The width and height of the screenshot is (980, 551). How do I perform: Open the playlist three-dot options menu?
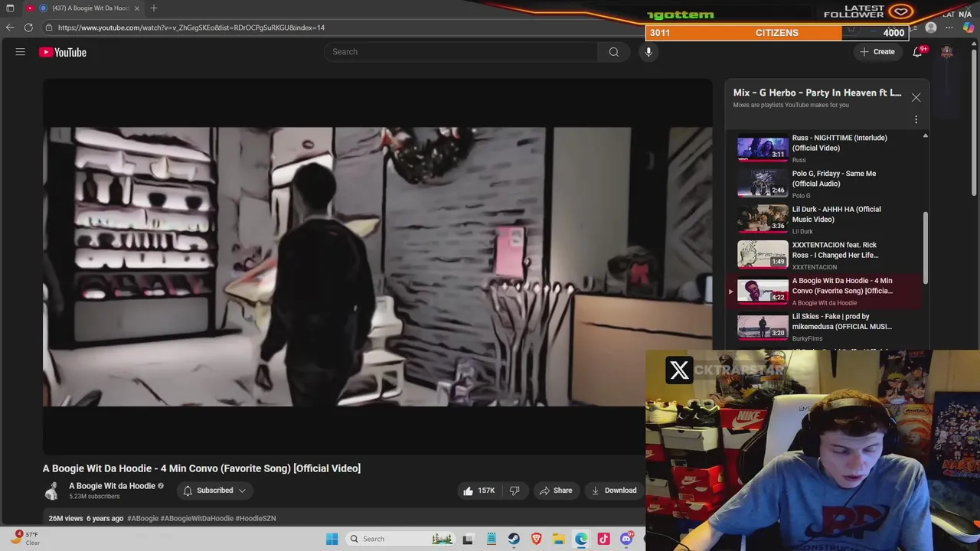click(916, 119)
